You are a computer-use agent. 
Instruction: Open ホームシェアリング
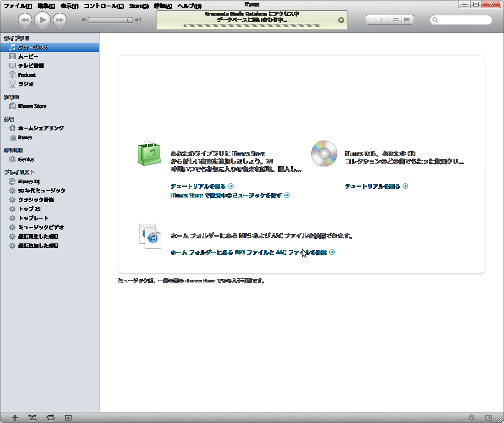50,128
